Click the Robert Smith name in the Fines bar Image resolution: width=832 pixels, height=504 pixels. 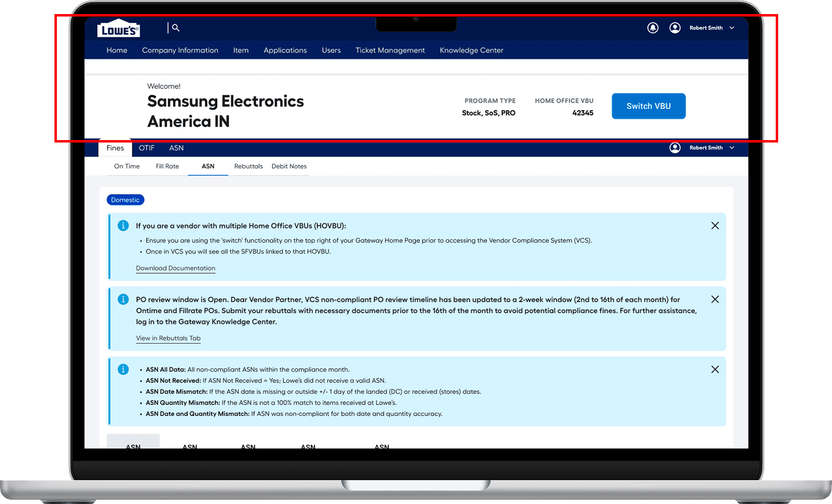pyautogui.click(x=706, y=147)
